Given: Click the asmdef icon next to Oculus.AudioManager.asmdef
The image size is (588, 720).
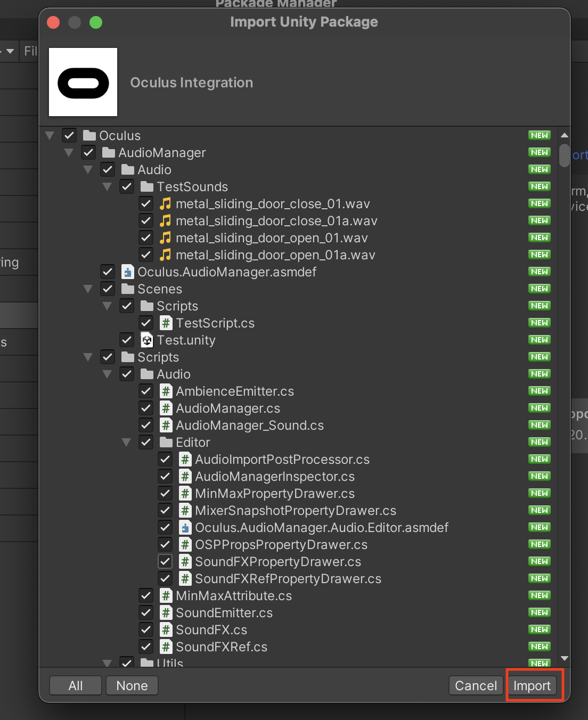Looking at the screenshot, I should tap(127, 272).
